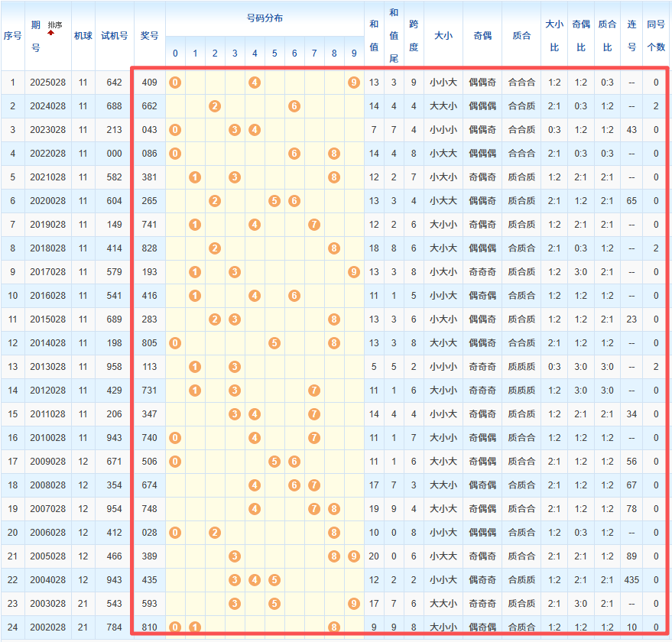Click orange ball 9 in the 2025028 row
The height and width of the screenshot is (642, 672).
pos(353,82)
